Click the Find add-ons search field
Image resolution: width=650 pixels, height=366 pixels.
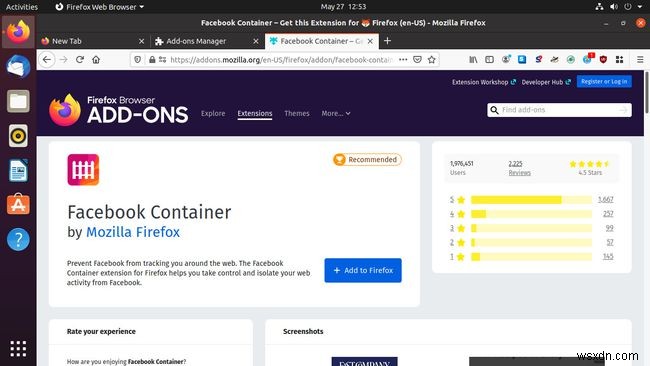point(559,110)
